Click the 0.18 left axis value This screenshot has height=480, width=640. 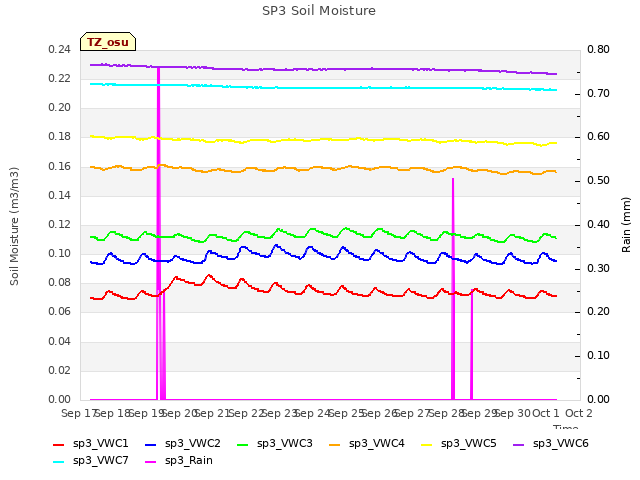point(60,137)
